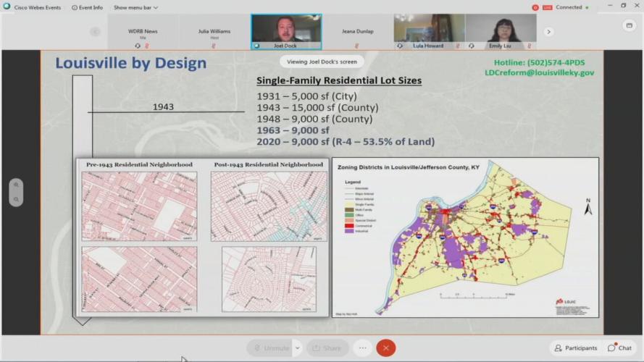The image size is (644, 362).
Task: Click the Zoning Districts in Louisville/Jefferson County title
Action: pyautogui.click(x=409, y=167)
